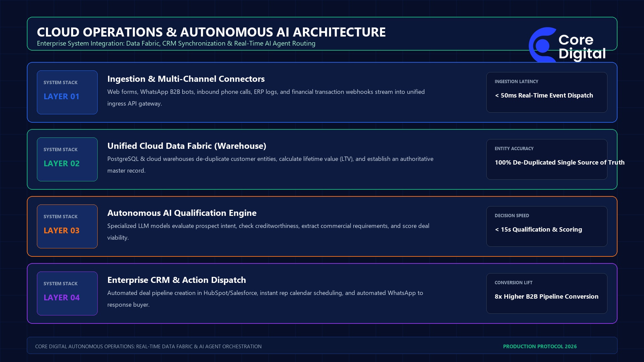This screenshot has width=644, height=362.
Task: Click heading 'Unified Cloud Data Fabric (Warehouse)'
Action: click(187, 146)
